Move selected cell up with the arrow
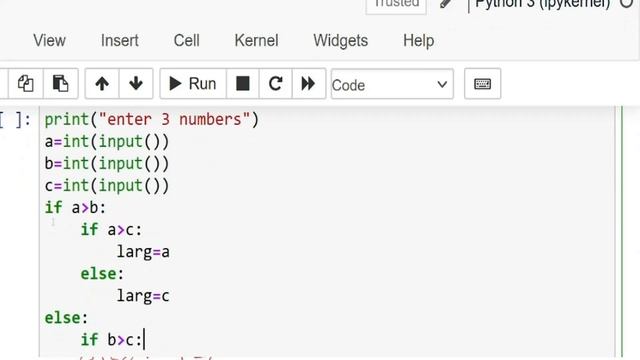The width and height of the screenshot is (640, 360). (x=102, y=84)
